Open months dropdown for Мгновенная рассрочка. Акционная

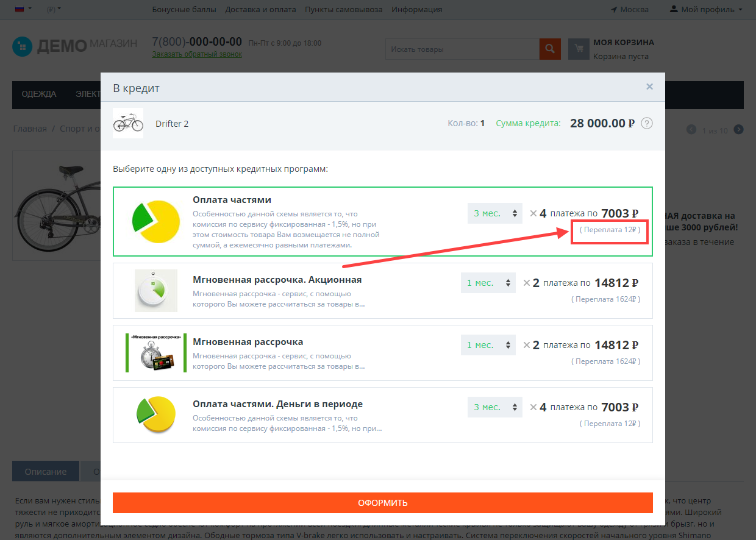(488, 283)
